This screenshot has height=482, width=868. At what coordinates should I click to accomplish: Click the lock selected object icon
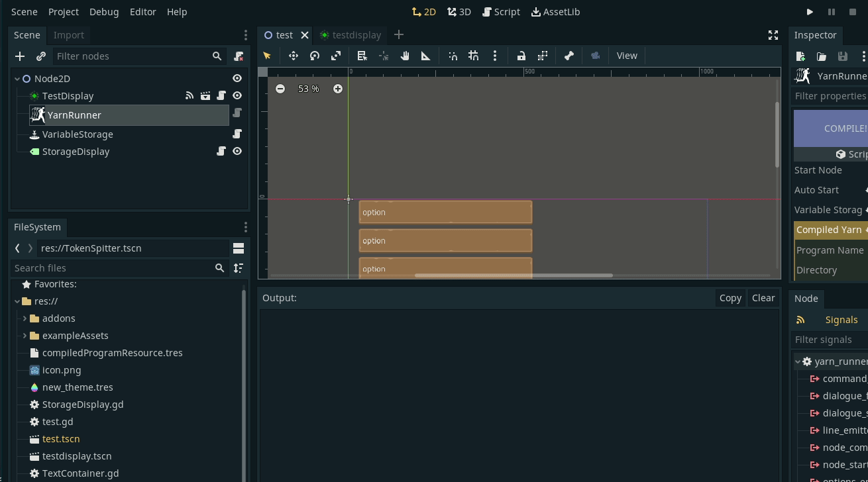(521, 56)
